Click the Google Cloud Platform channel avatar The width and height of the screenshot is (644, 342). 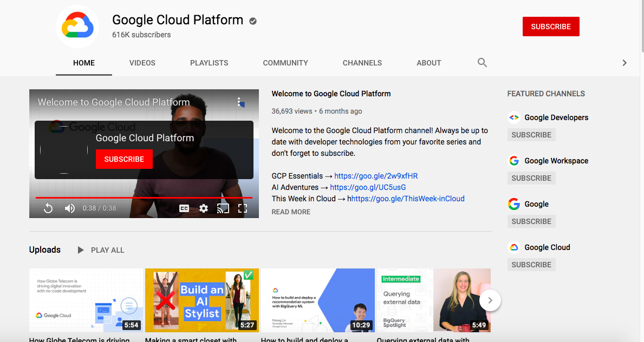click(77, 27)
